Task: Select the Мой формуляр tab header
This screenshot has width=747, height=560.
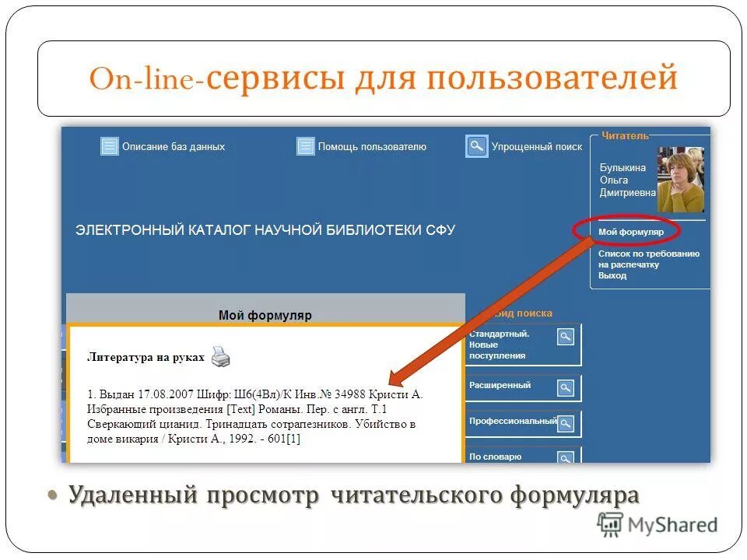Action: [x=265, y=315]
